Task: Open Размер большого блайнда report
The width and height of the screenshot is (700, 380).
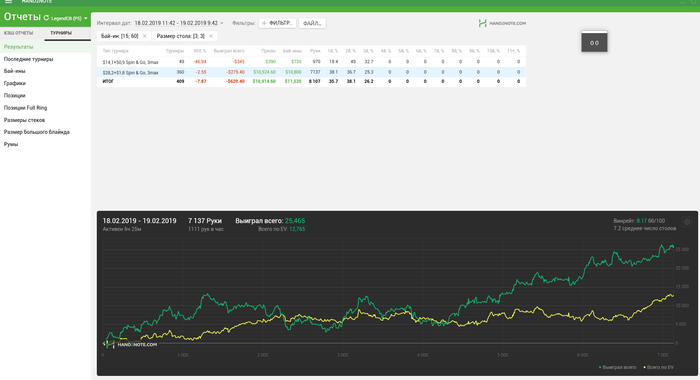Action: click(37, 132)
